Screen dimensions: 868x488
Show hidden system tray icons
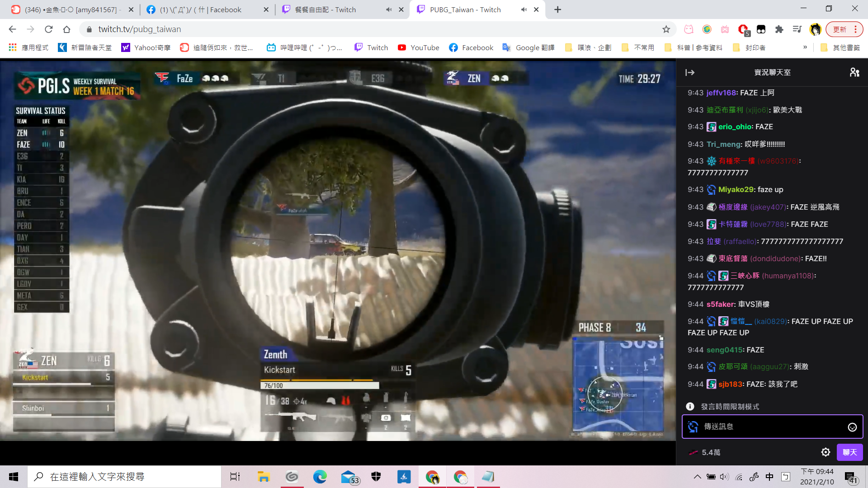pyautogui.click(x=698, y=477)
